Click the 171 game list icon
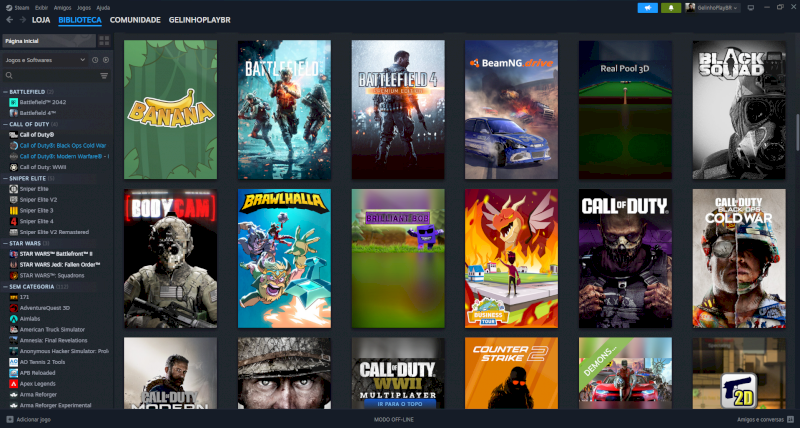Image resolution: width=800 pixels, height=428 pixels. [x=14, y=297]
